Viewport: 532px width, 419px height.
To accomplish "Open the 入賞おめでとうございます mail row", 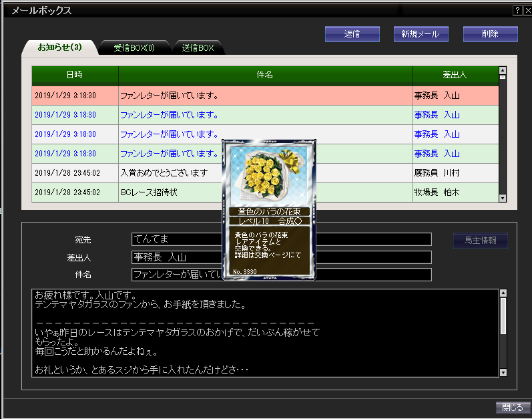I will tap(164, 173).
